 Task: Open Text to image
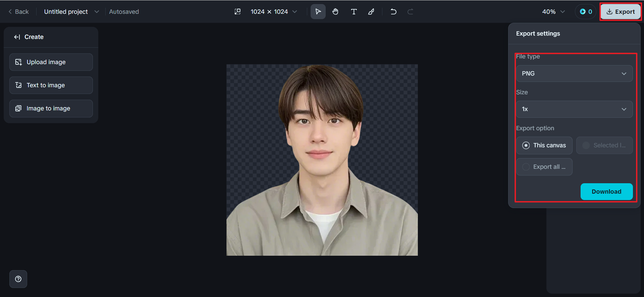(51, 85)
